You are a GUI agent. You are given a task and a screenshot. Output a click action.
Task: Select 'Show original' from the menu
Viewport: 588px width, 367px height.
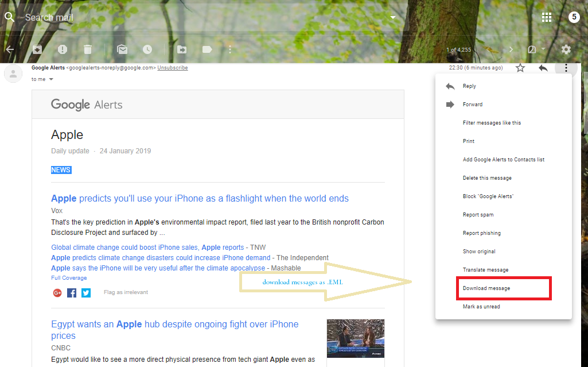click(478, 251)
